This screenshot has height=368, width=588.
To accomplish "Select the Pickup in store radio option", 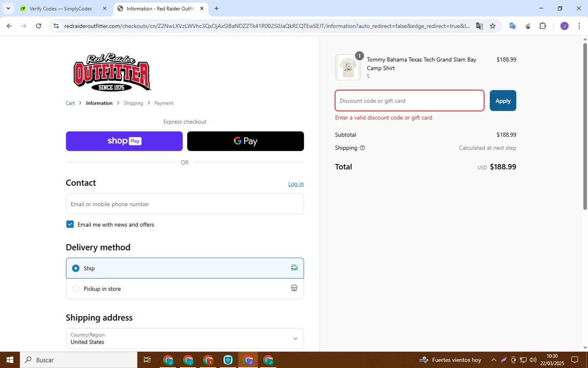I will tap(76, 289).
